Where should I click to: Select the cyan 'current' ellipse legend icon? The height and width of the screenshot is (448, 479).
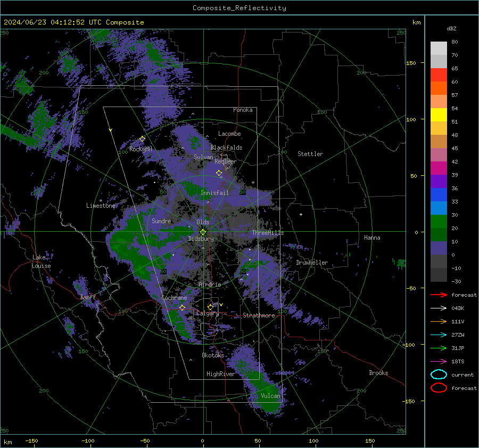click(439, 374)
